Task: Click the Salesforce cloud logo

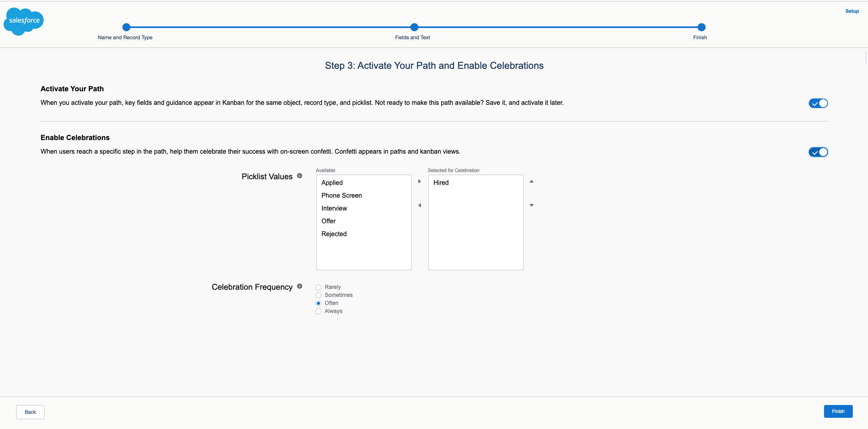Action: (24, 21)
